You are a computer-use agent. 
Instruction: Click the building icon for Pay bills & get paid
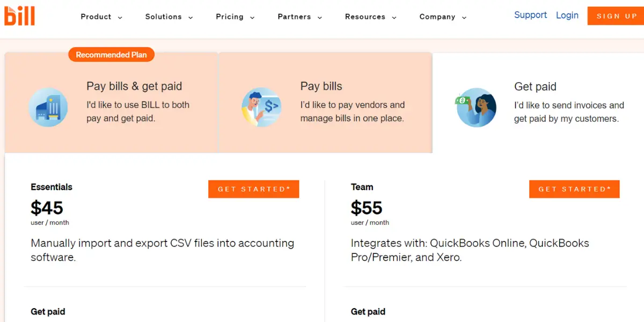(48, 107)
